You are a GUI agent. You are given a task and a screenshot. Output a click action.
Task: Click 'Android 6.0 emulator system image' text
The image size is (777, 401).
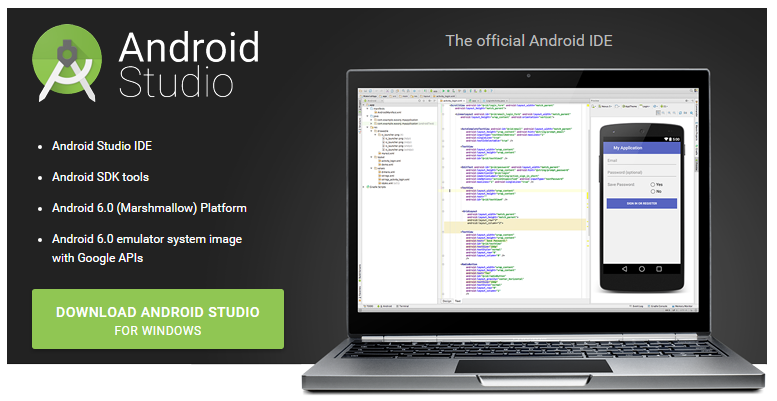tap(147, 239)
